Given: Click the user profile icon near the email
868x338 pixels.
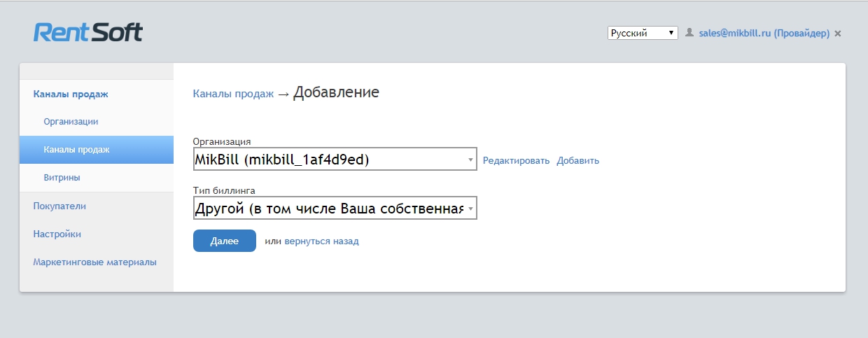Looking at the screenshot, I should point(689,33).
